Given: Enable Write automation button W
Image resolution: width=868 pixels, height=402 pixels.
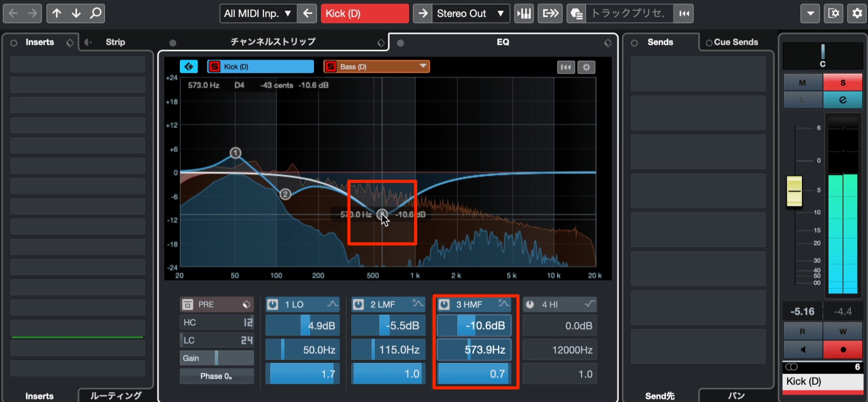Looking at the screenshot, I should [843, 331].
